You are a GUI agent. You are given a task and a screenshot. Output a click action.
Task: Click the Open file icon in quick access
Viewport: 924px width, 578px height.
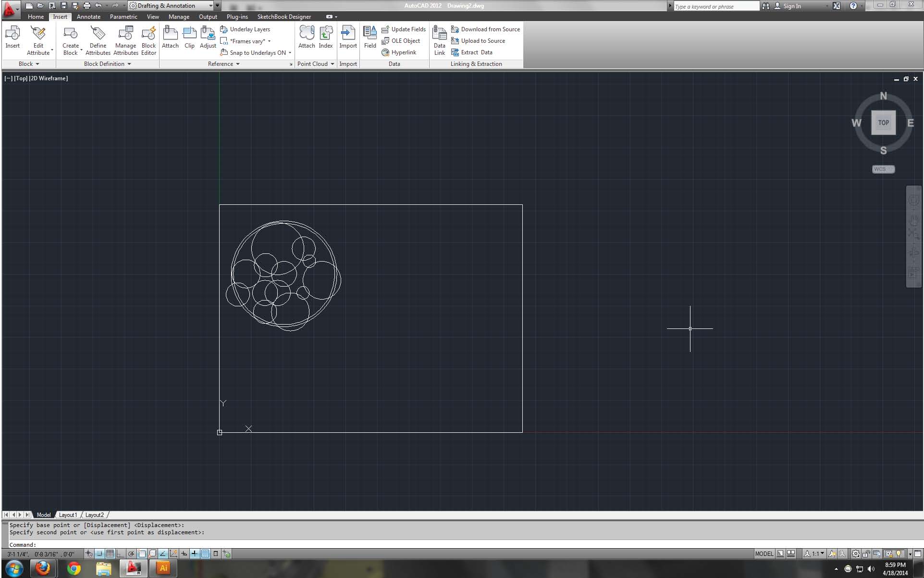pos(41,6)
